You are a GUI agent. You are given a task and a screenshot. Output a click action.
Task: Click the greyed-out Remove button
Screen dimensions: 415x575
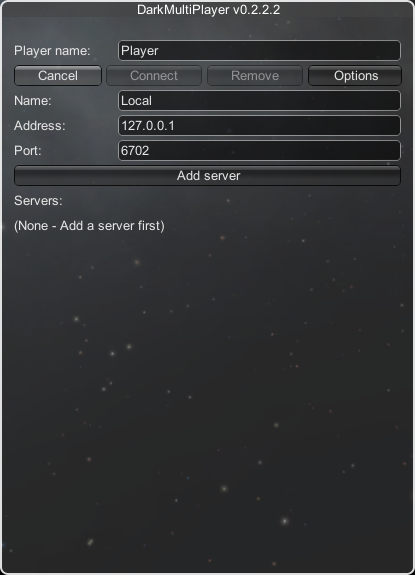[255, 76]
